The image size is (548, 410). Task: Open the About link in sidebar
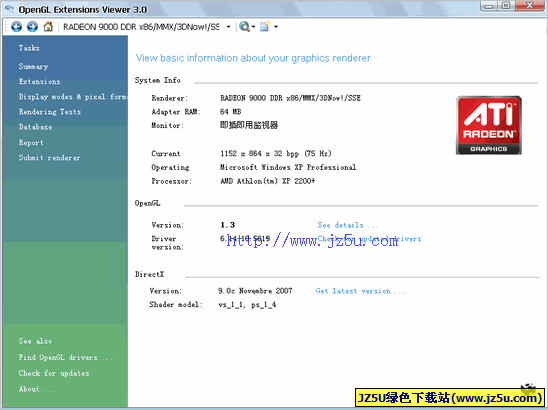click(36, 389)
